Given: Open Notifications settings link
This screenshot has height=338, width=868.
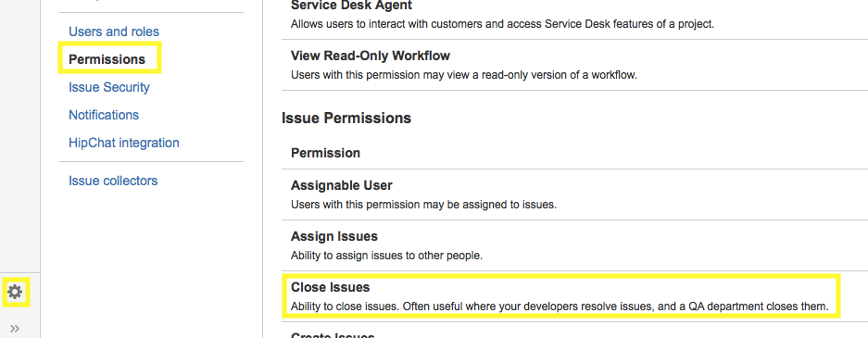Looking at the screenshot, I should (104, 115).
